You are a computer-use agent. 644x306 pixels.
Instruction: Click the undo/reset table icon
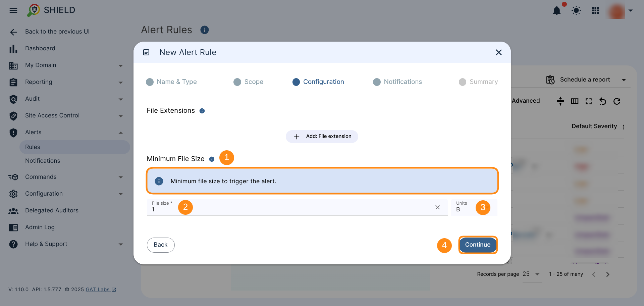(x=603, y=101)
